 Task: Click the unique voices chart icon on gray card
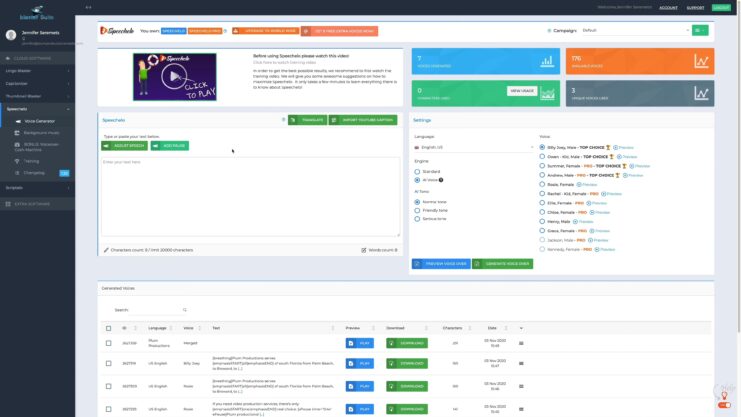click(x=701, y=93)
